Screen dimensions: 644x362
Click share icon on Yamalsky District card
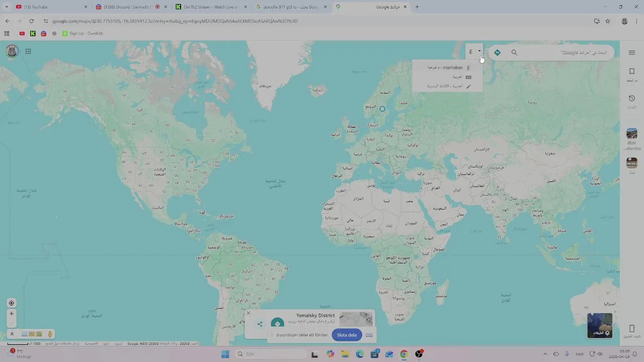click(260, 324)
